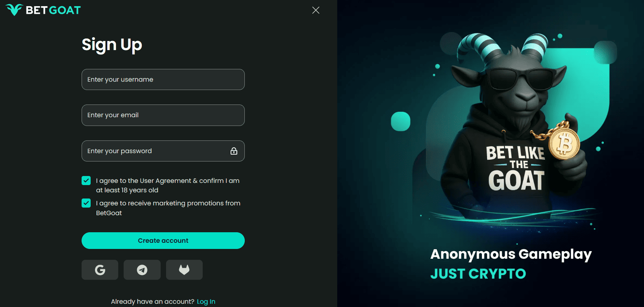This screenshot has height=307, width=644.
Task: Click the 'Create account' button
Action: 163,241
